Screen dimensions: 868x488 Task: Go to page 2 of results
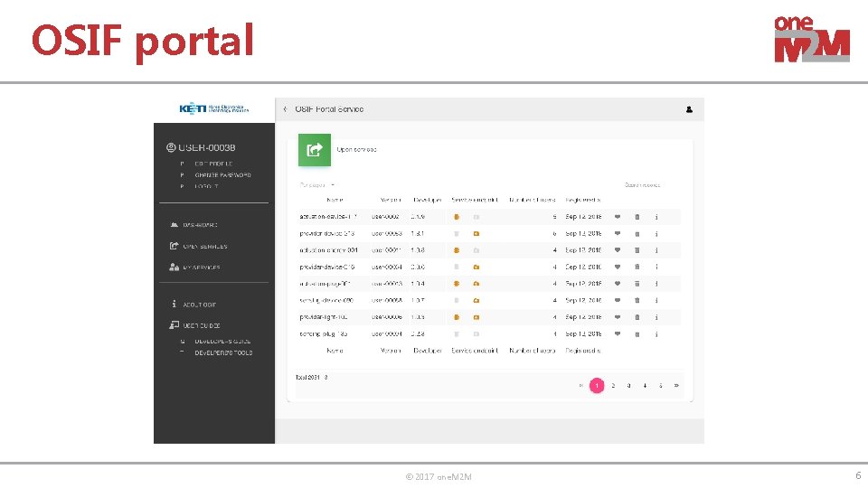(613, 386)
